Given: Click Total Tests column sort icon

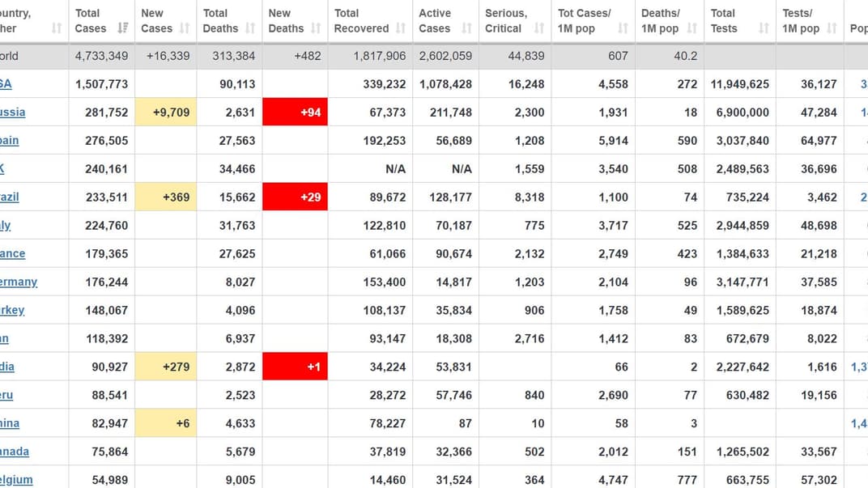Looking at the screenshot, I should [x=764, y=28].
